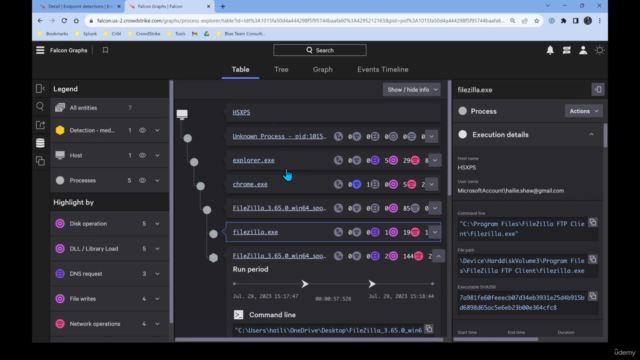Bookmark the Falcon Graphs page
The height and width of the screenshot is (360, 640).
105,50
